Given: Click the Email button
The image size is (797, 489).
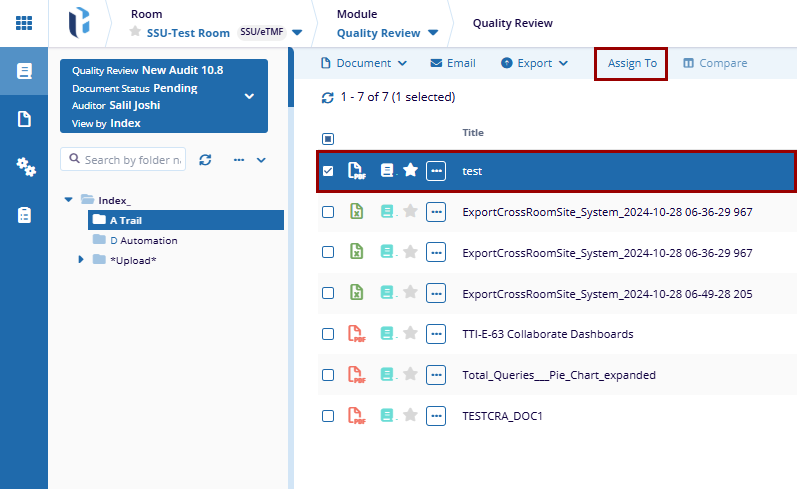Looking at the screenshot, I should click(x=453, y=63).
